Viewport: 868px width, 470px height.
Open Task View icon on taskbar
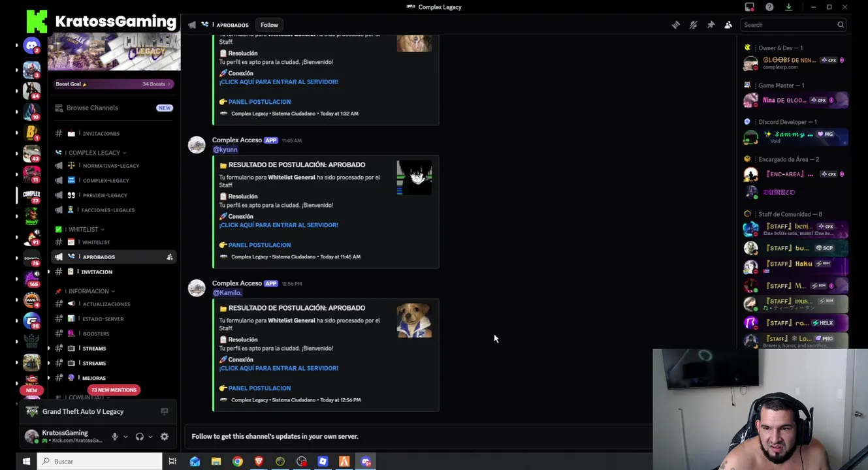click(172, 462)
